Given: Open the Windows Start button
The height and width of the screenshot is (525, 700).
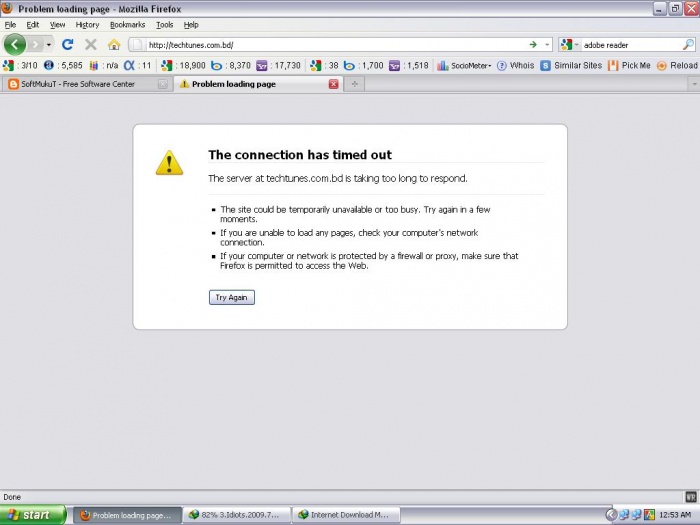Looking at the screenshot, I should [33, 515].
